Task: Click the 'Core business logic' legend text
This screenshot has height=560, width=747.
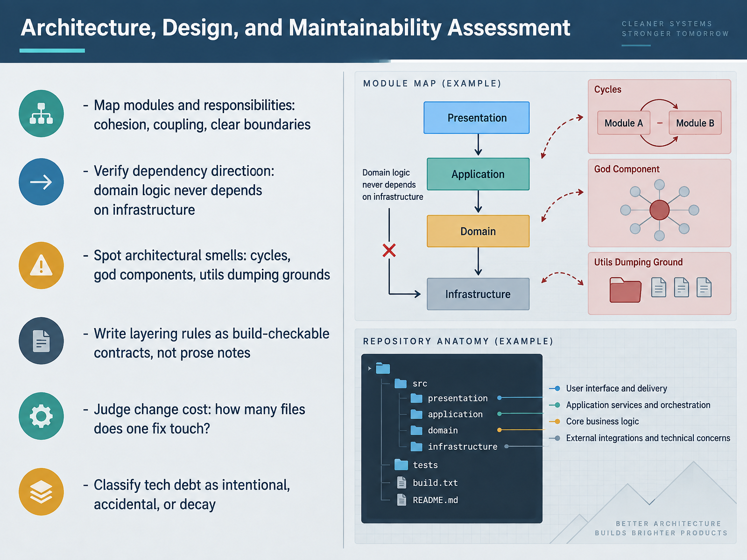Action: pyautogui.click(x=602, y=421)
